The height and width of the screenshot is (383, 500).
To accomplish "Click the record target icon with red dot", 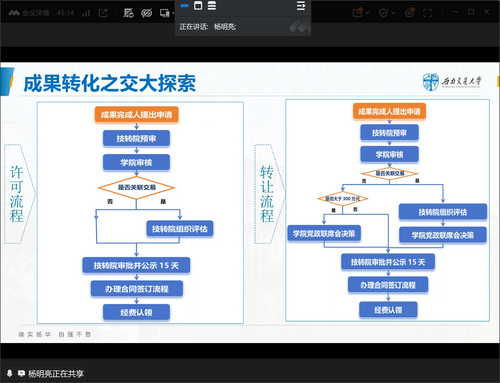I will (410, 13).
